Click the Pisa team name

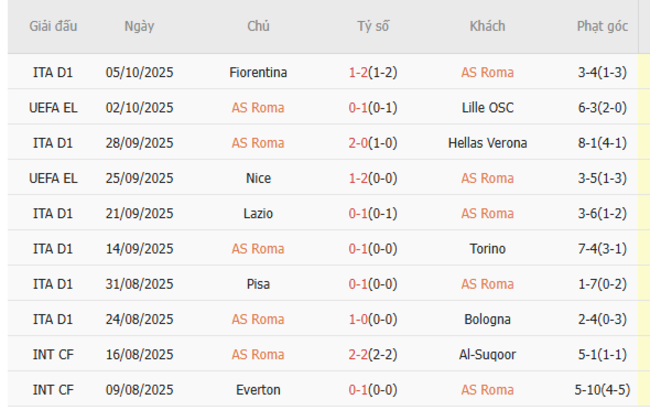point(258,284)
